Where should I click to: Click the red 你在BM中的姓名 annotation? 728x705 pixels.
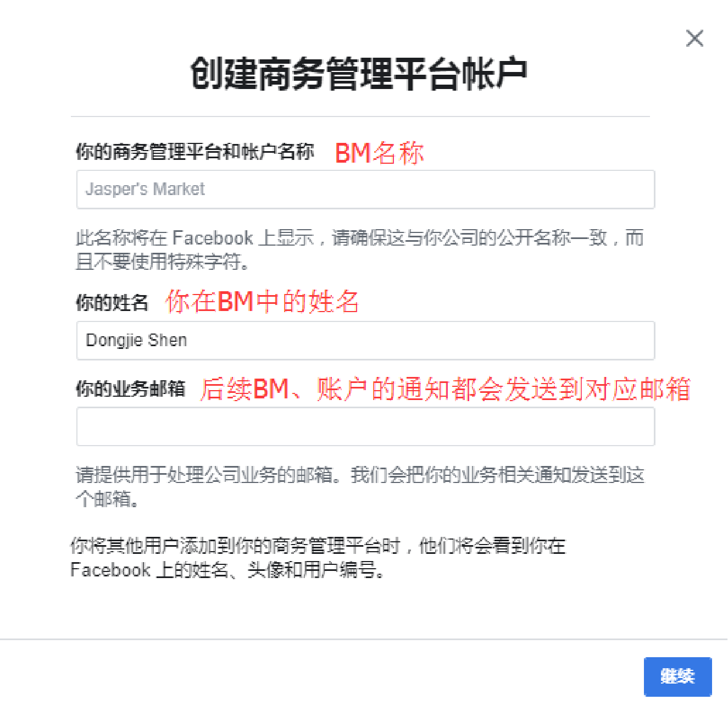click(x=262, y=301)
